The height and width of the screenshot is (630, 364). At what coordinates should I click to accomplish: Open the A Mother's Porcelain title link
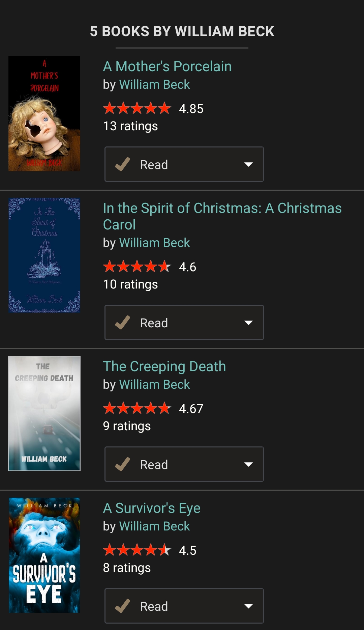click(167, 66)
